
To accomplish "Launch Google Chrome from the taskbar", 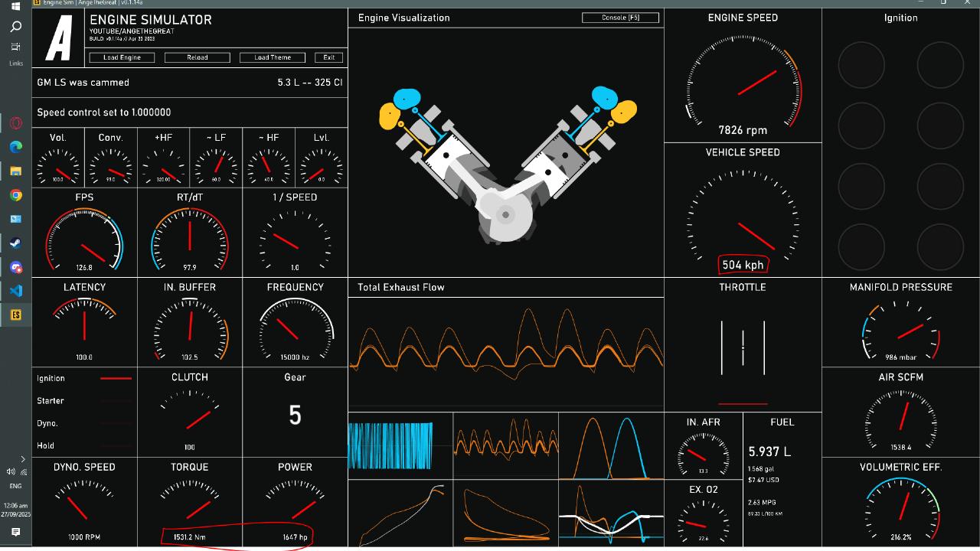I will point(15,195).
